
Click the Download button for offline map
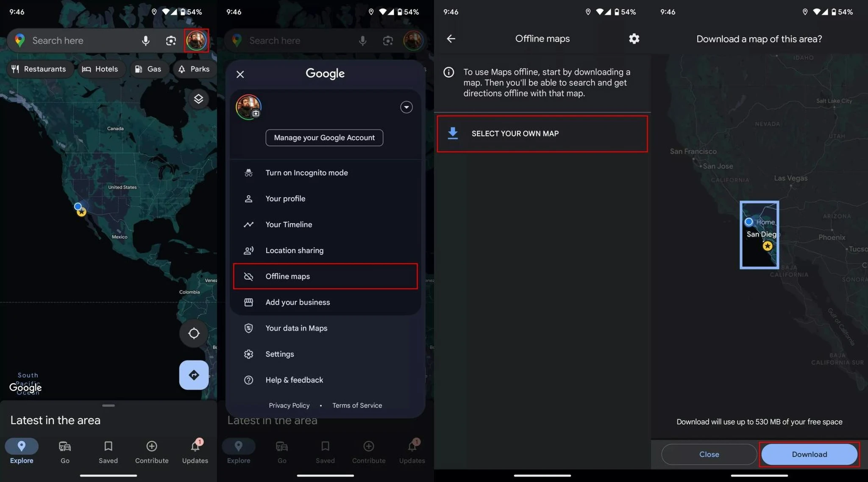tap(809, 454)
